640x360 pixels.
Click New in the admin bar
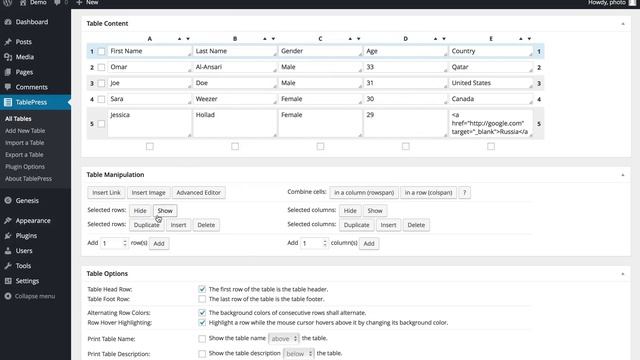[x=87, y=2]
